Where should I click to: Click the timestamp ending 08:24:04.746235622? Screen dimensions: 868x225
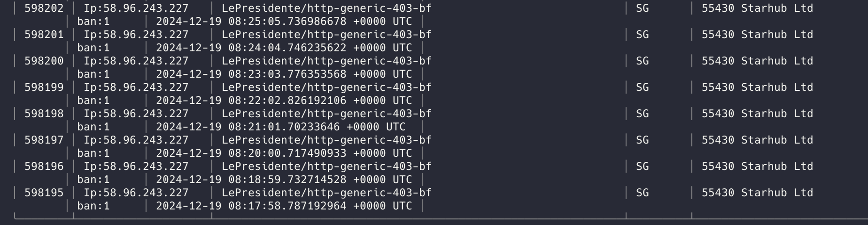[251, 48]
